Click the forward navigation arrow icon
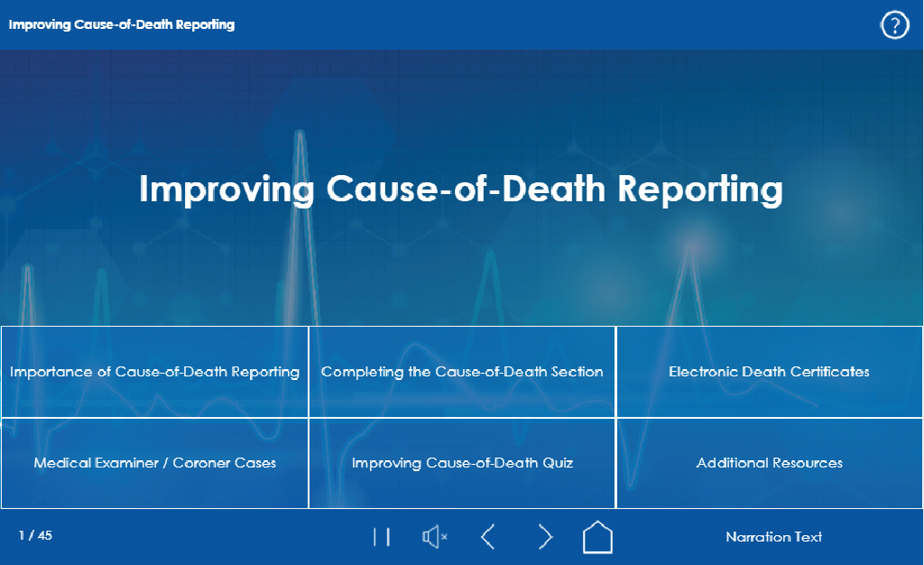This screenshot has width=924, height=565. click(x=545, y=535)
